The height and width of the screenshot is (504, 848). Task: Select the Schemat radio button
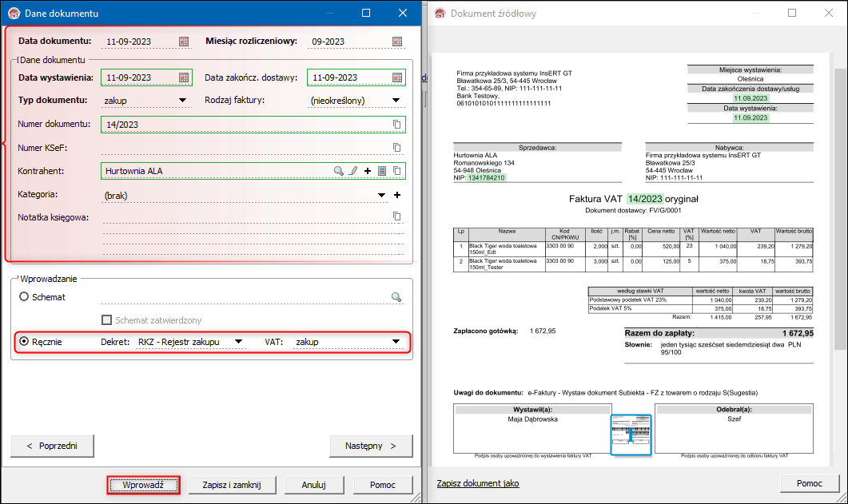[x=24, y=296]
